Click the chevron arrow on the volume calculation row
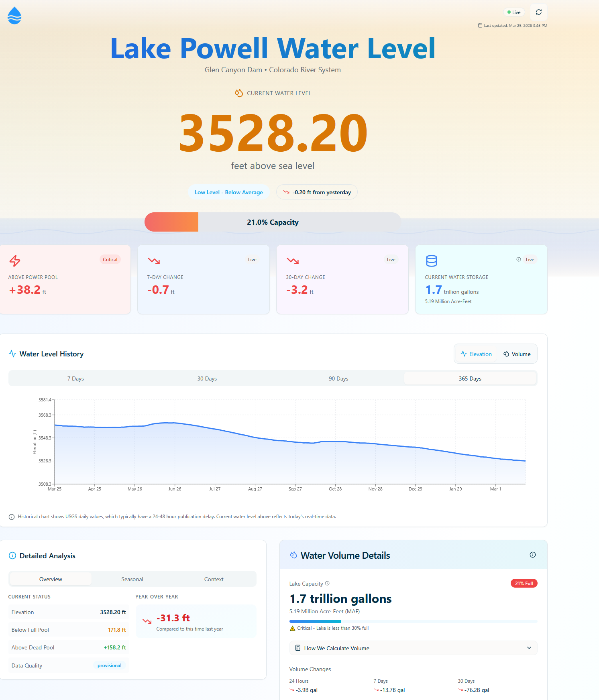The width and height of the screenshot is (599, 700). (529, 648)
